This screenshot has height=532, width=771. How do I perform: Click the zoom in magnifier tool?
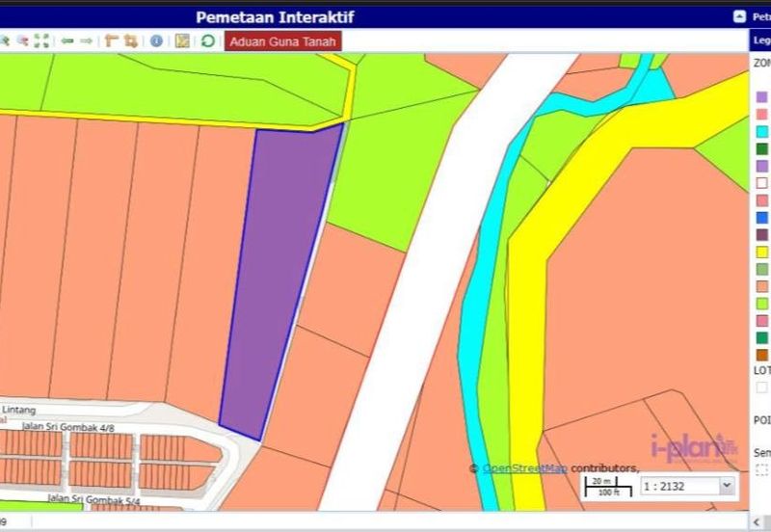click(x=5, y=40)
